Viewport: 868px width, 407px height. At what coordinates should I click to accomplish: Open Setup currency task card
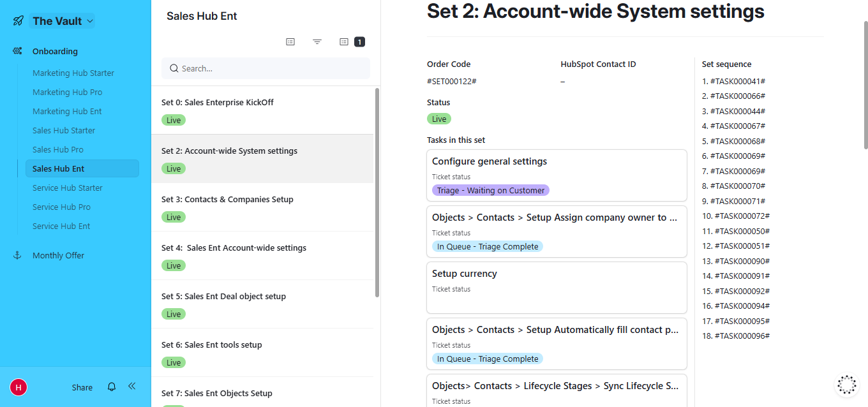[x=557, y=288]
